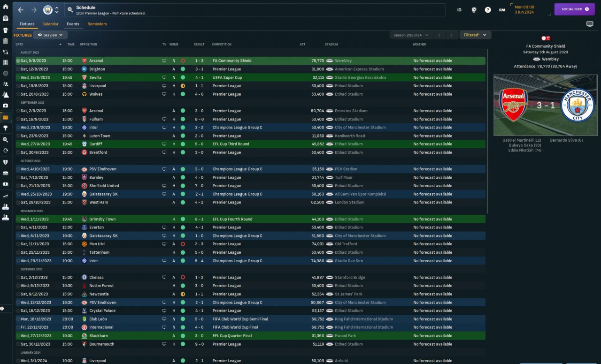The image size is (601, 364).
Task: Click the Grimsby Town club badge
Action: coord(84,219)
